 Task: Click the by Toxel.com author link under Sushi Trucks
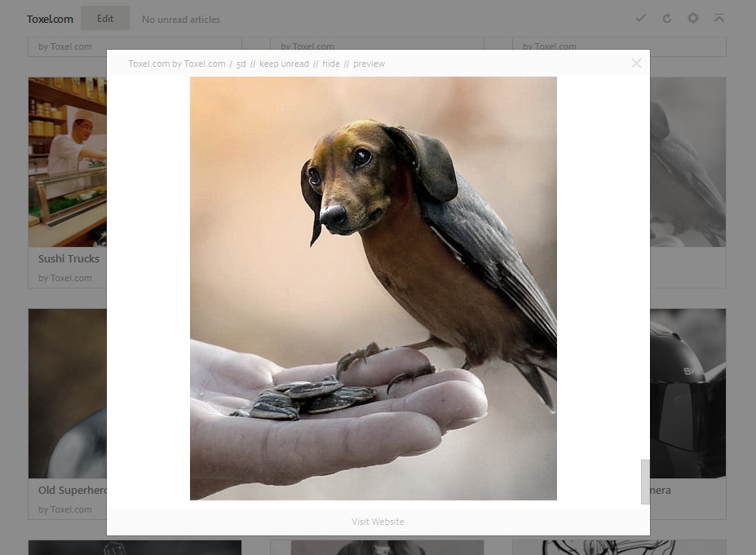coord(64,277)
